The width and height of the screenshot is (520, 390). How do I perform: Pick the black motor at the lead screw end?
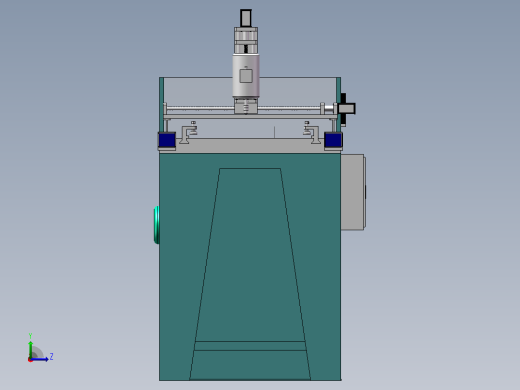coord(347,109)
